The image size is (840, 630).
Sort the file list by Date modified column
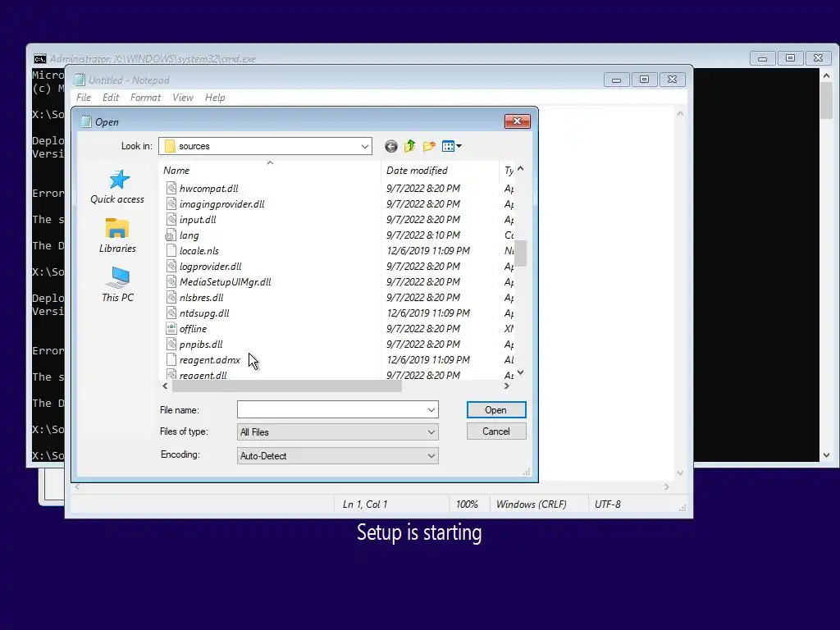(x=440, y=171)
